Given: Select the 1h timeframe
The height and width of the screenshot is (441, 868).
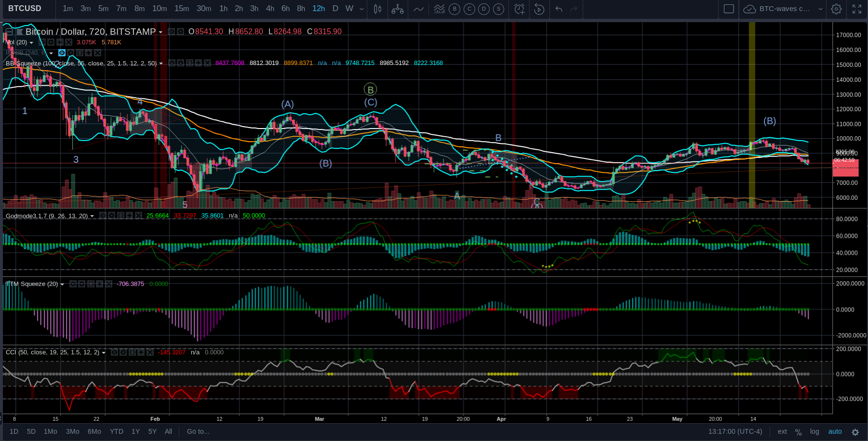Looking at the screenshot, I should [223, 9].
